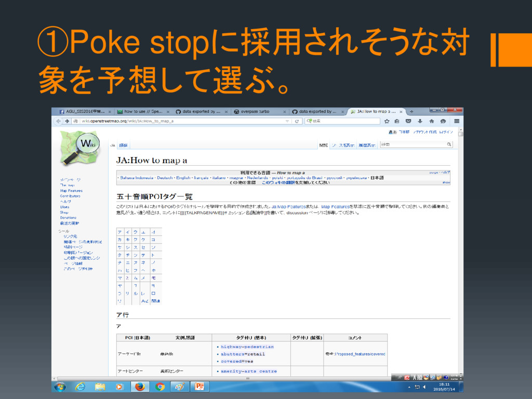The width and height of the screenshot is (532, 399).
Task: Select the français language link
Action: 201,178
